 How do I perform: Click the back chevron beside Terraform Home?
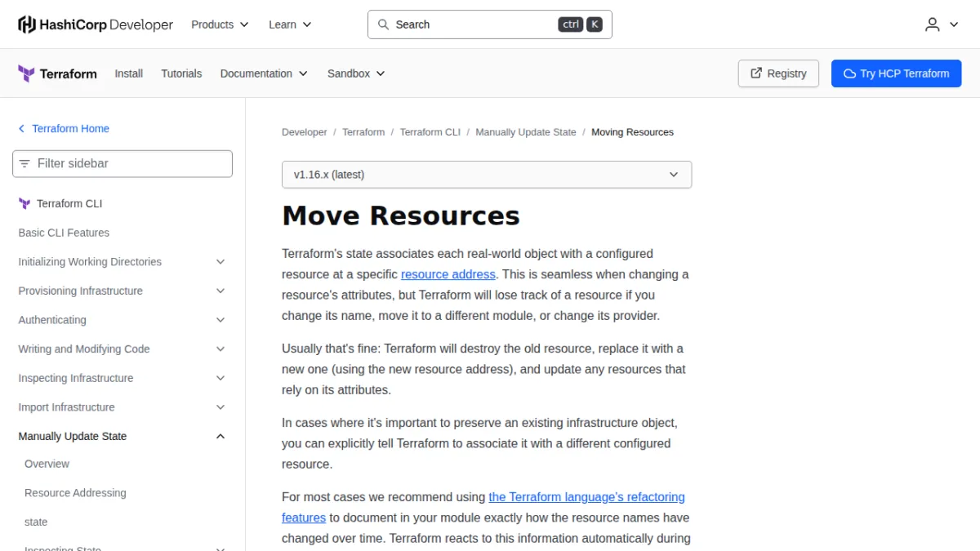click(x=21, y=129)
